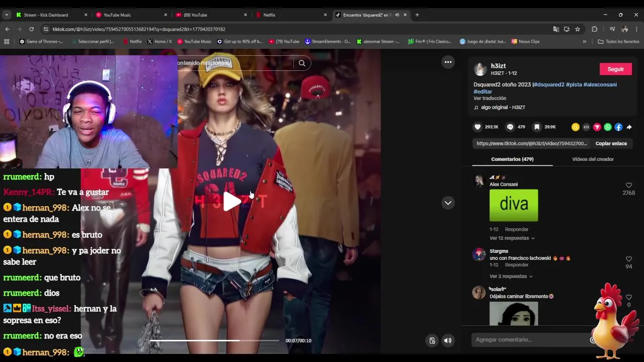The height and width of the screenshot is (362, 644).
Task: Open StreamElements bookmark
Action: [x=328, y=42]
